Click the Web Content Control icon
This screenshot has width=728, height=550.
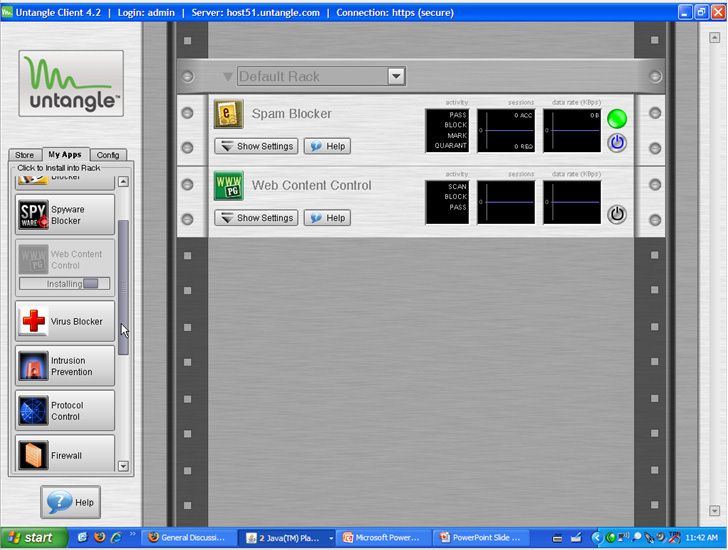228,186
